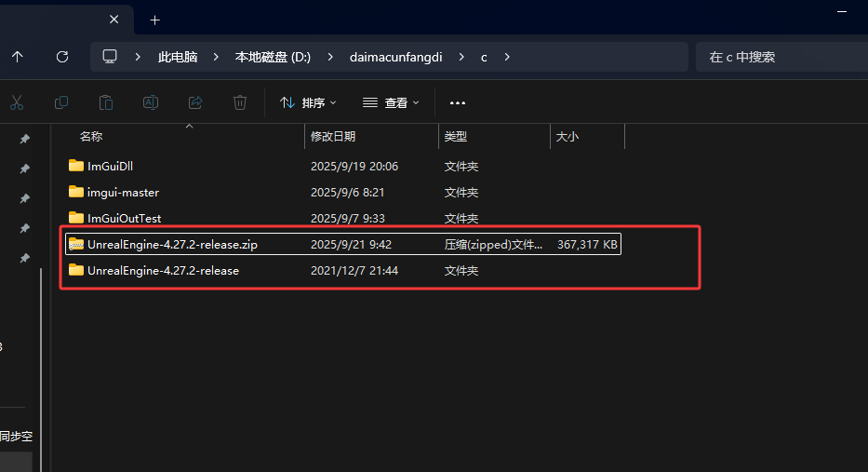868x472 pixels.
Task: Click the Share icon in toolbar
Action: [195, 102]
